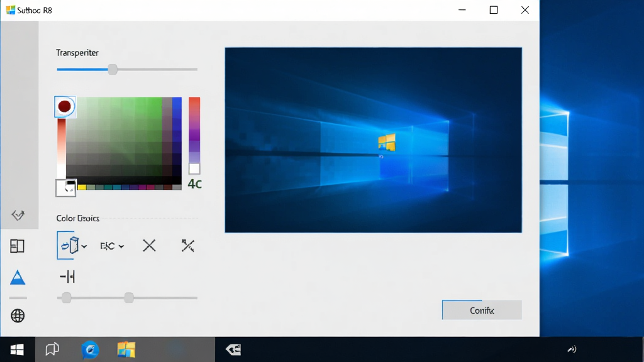Viewport: 644px width, 362px height.
Task: Click the wallpaper preview image
Action: [x=374, y=140]
